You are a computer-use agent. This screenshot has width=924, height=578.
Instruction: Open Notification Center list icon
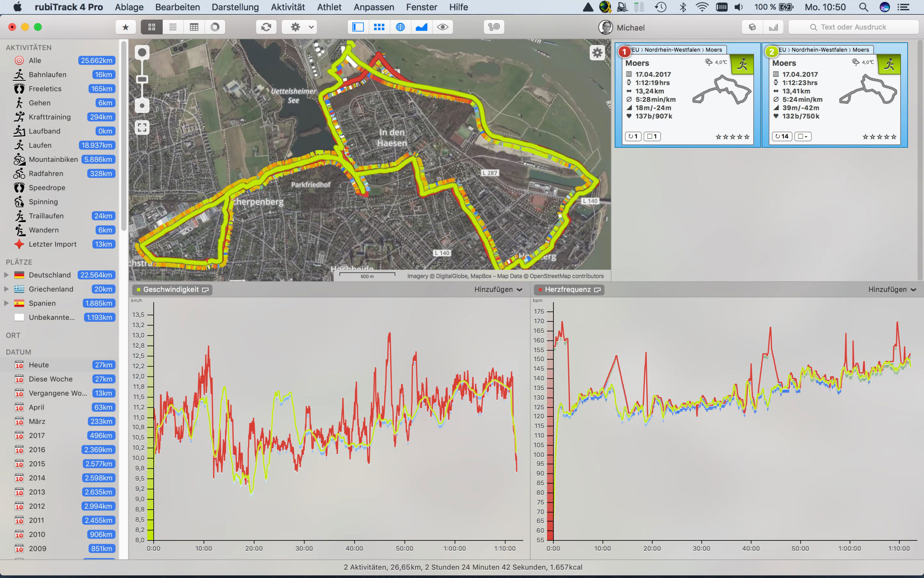point(903,7)
